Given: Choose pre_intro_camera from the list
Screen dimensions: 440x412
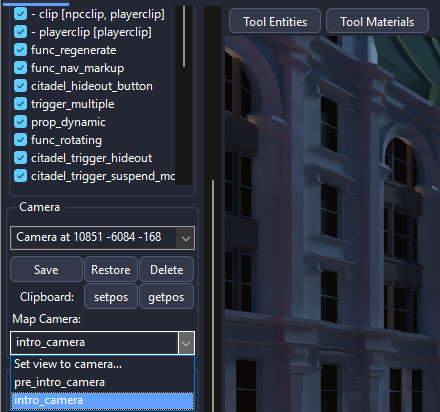Looking at the screenshot, I should point(102,382).
